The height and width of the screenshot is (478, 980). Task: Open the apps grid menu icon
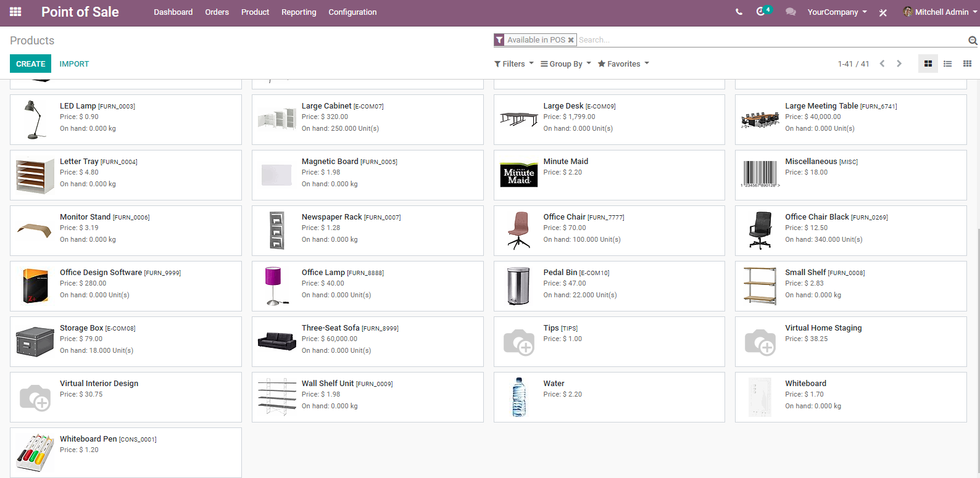[15, 12]
